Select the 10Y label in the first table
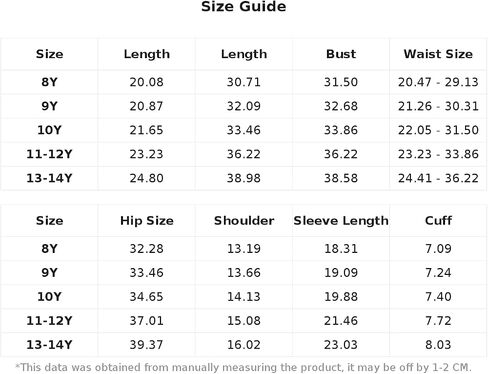The height and width of the screenshot is (374, 488). click(49, 130)
